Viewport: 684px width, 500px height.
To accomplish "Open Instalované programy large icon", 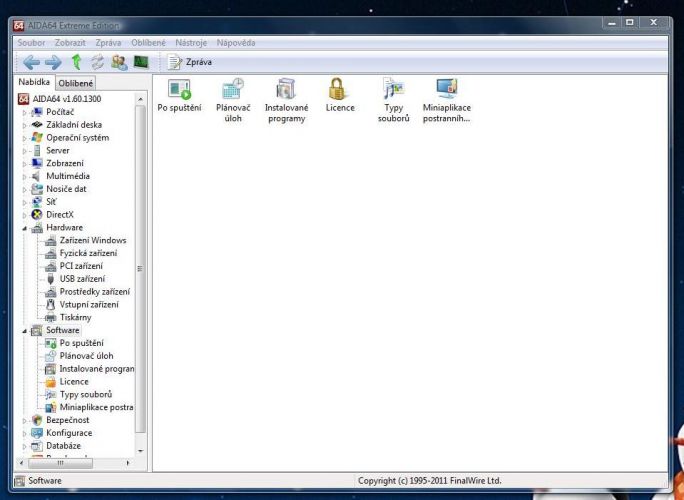I will pyautogui.click(x=287, y=100).
